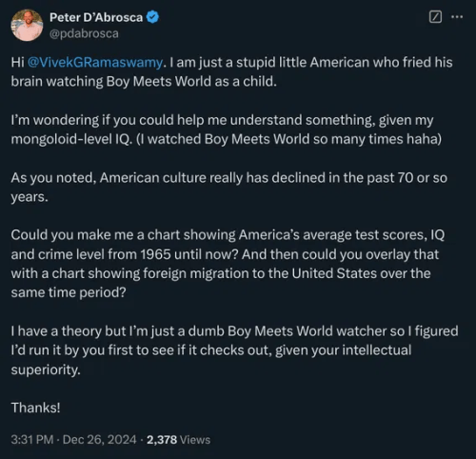Click the word "superiority." in the post
Screen dimensions: 476x459
46,369
